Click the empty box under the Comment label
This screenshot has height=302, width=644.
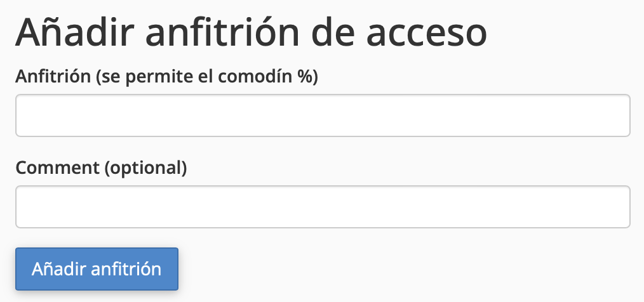point(323,207)
